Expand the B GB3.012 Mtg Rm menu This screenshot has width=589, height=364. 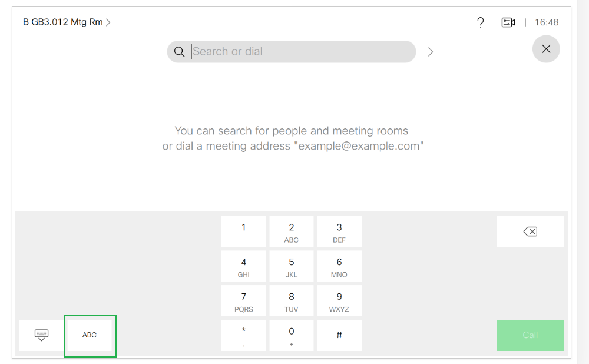(67, 22)
